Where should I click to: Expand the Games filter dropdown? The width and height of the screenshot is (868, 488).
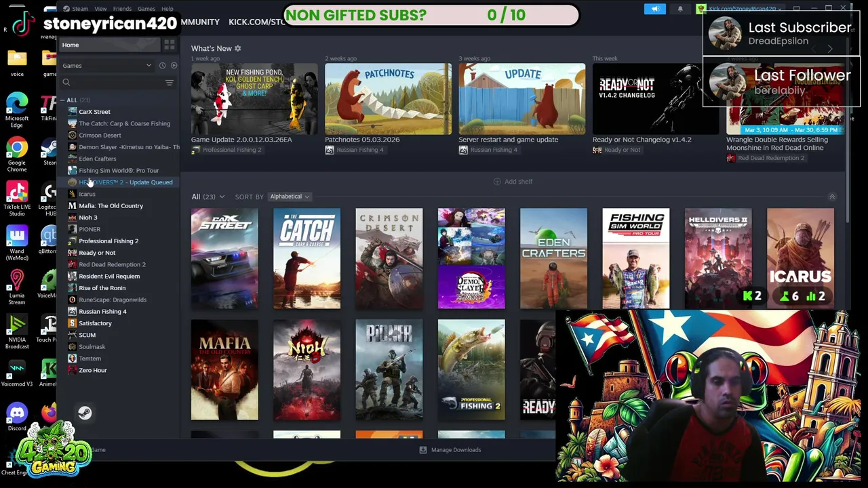click(x=107, y=66)
